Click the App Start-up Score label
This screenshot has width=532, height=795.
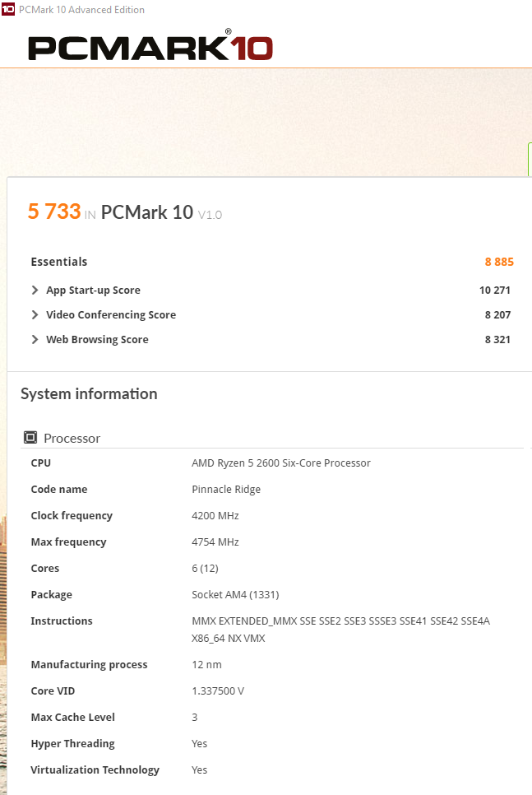tap(93, 291)
